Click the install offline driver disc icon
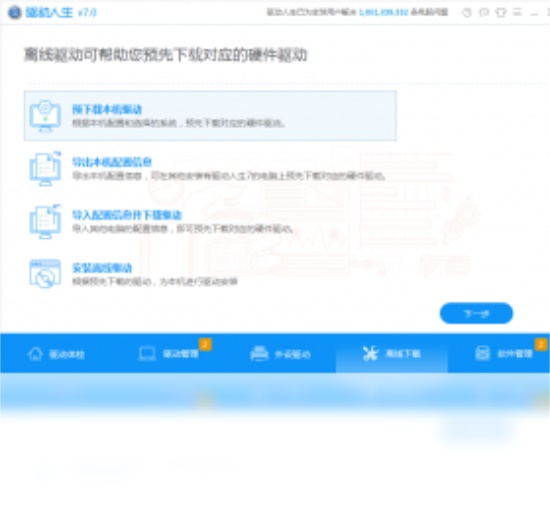 (x=45, y=274)
